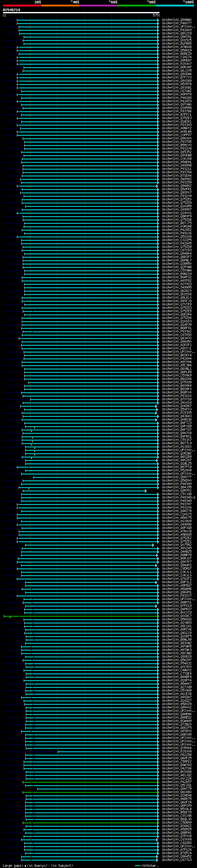Select the query label AV549719

[x=11, y=10]
